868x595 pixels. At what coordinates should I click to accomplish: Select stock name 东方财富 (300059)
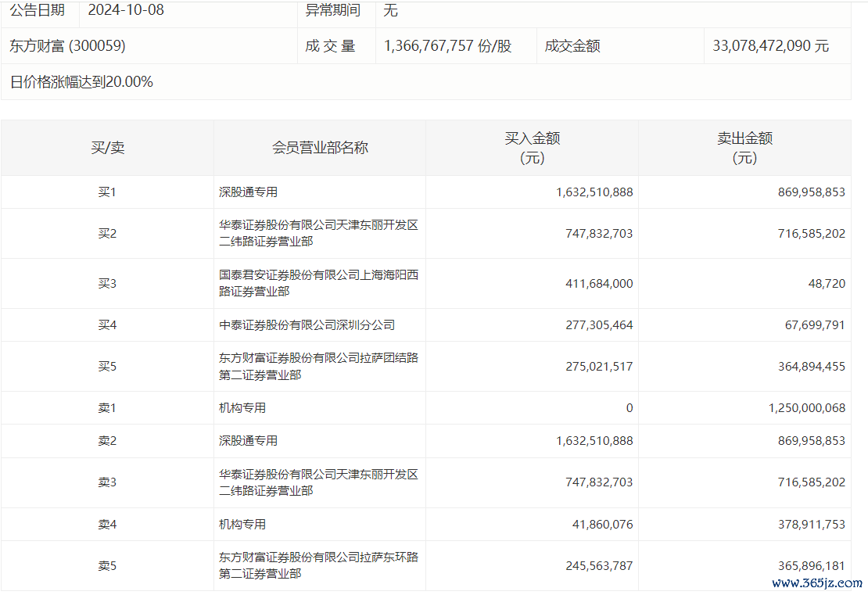tap(67, 46)
